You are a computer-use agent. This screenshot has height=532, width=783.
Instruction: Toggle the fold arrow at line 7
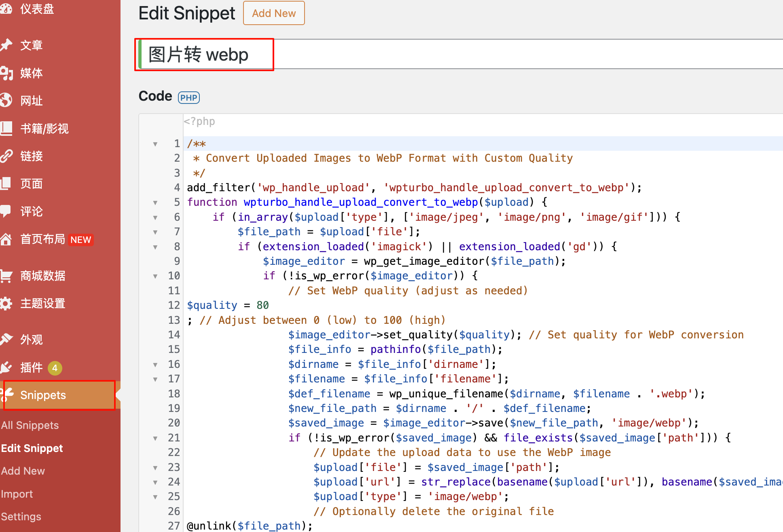[x=155, y=232]
